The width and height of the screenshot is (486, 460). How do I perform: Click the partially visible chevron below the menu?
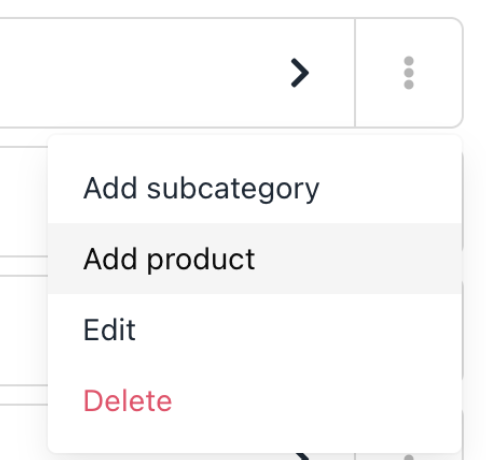click(x=303, y=456)
